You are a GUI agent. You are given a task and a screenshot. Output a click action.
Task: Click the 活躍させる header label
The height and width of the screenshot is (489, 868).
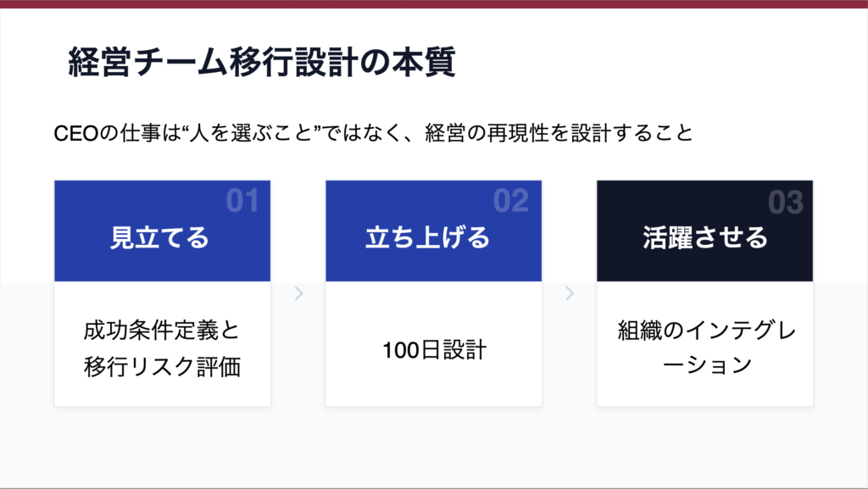pyautogui.click(x=704, y=238)
